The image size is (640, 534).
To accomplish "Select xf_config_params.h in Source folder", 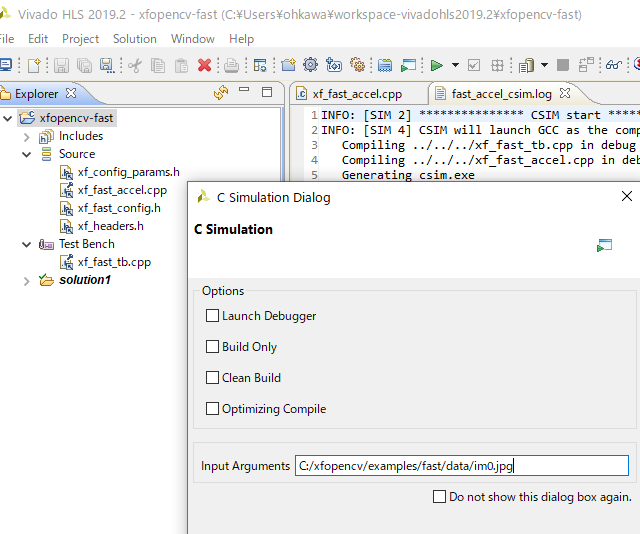I will pos(128,172).
